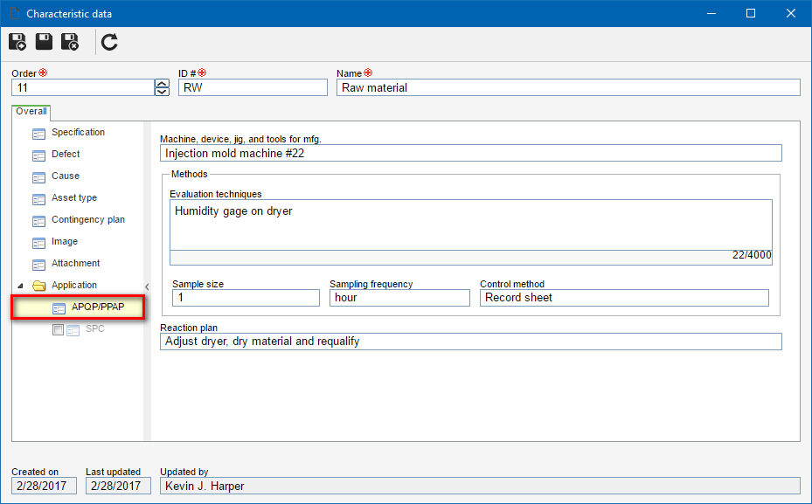Click the Name field with Raw material

(x=568, y=87)
